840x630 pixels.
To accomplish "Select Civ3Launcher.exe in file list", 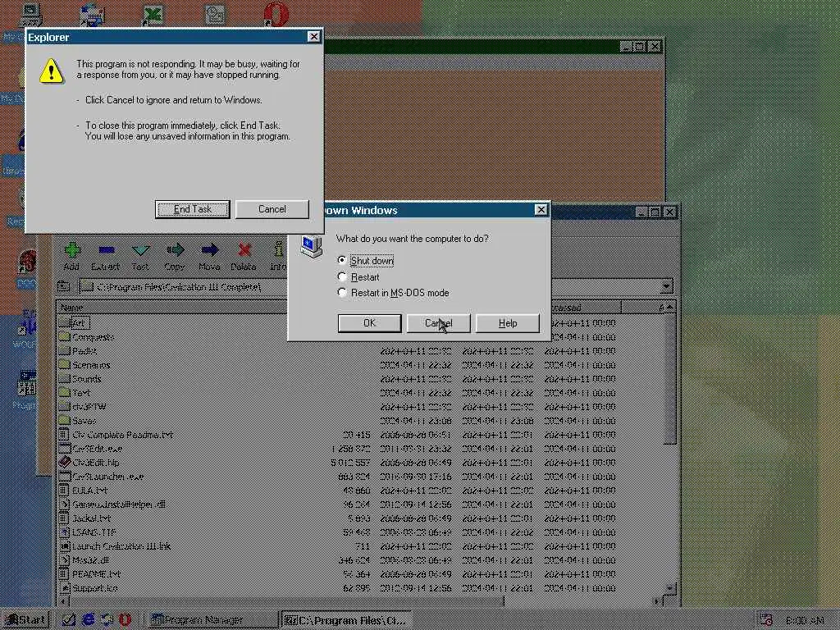I will [101, 477].
